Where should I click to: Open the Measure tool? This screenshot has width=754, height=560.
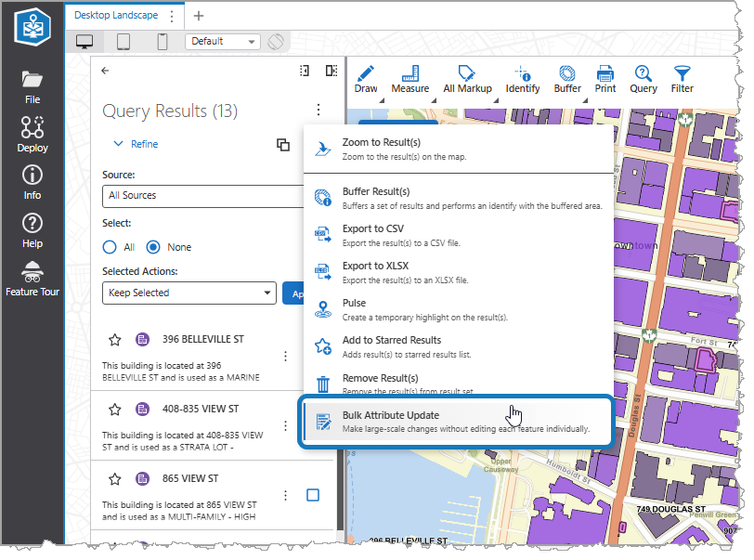409,78
